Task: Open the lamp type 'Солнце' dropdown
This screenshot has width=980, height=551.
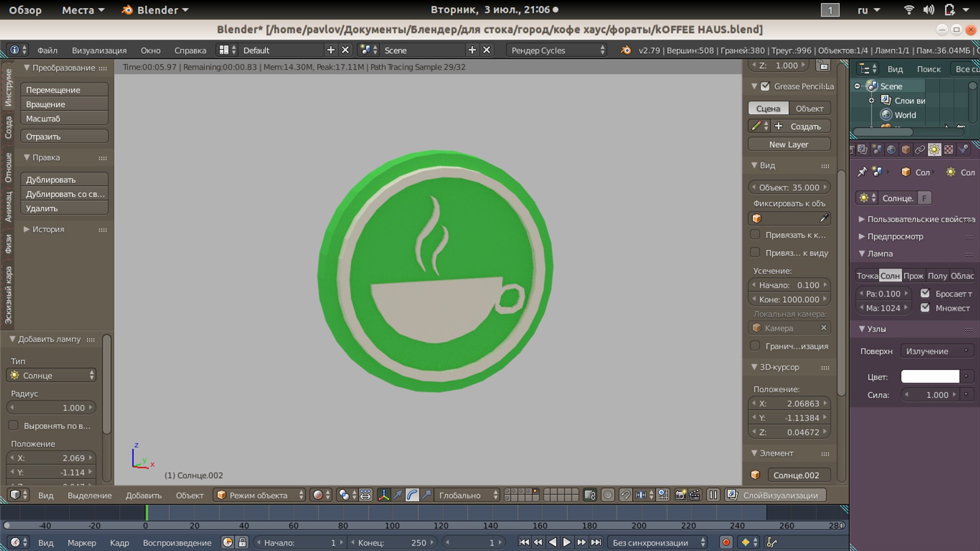Action: 51,375
